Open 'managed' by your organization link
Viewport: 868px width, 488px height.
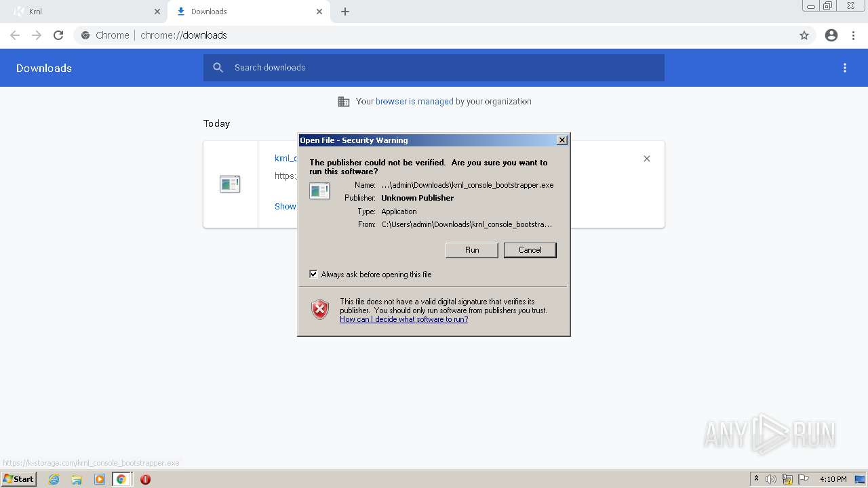click(414, 102)
